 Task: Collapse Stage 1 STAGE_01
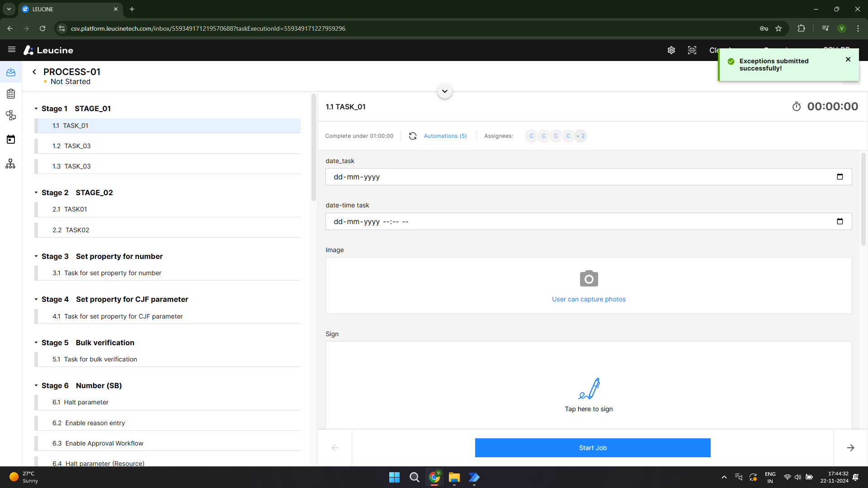pyautogui.click(x=36, y=108)
